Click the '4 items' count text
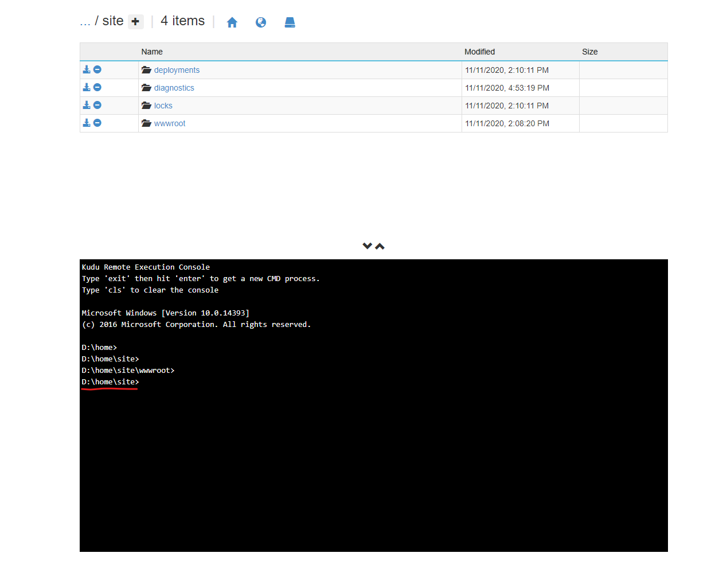Image resolution: width=715 pixels, height=588 pixels. coord(182,21)
